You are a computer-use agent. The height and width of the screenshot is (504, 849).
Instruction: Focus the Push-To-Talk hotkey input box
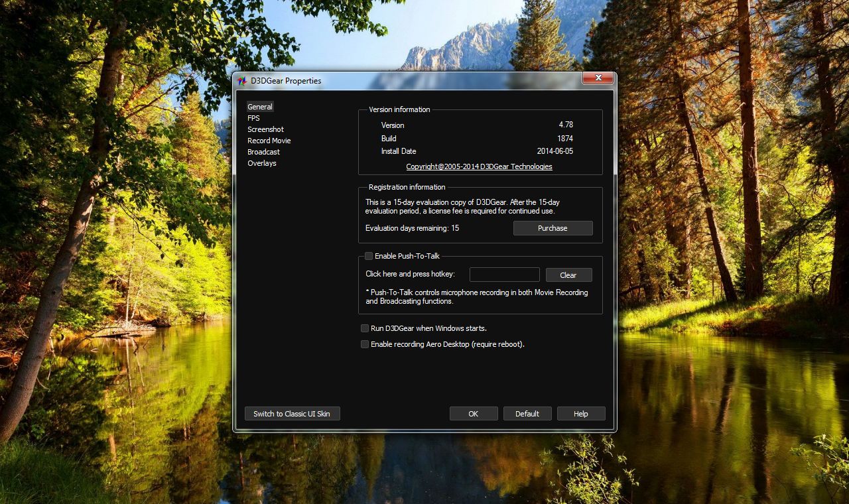point(504,275)
